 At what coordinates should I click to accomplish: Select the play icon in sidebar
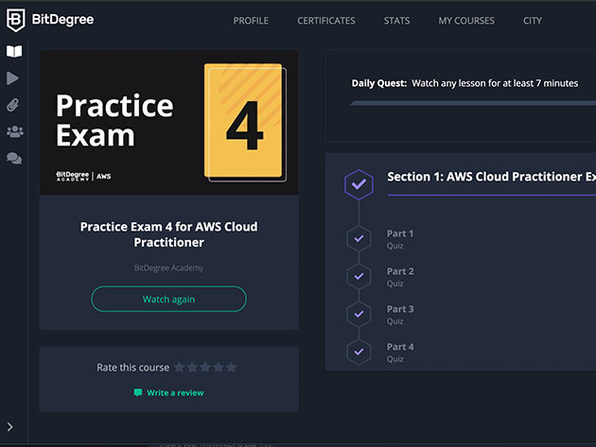point(13,78)
